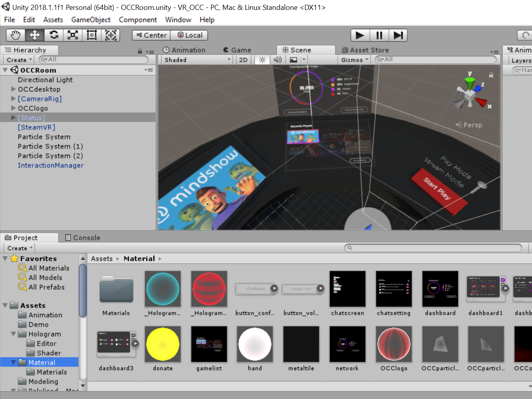Select the combined Transform tool
Viewport: 532px width, 399px height.
click(x=111, y=35)
